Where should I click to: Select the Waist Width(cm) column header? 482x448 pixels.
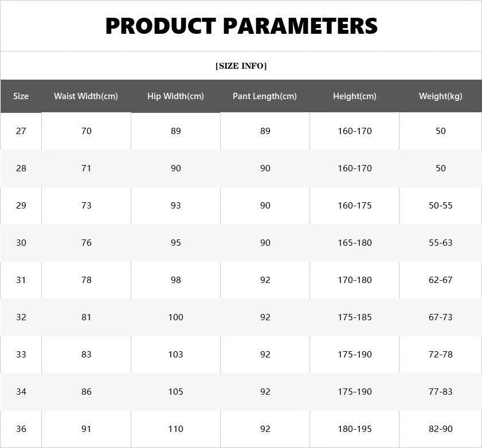[86, 96]
